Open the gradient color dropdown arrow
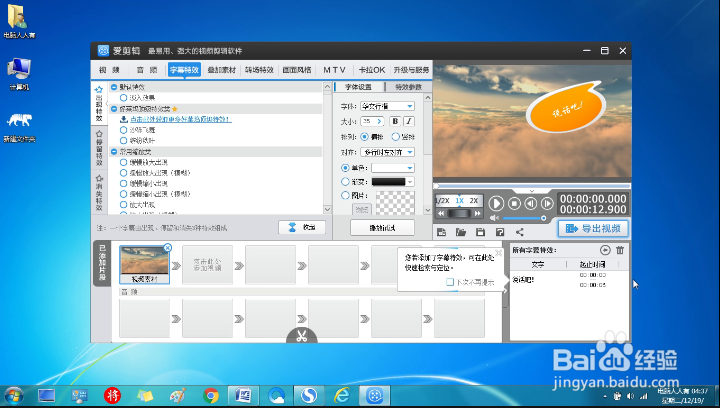The width and height of the screenshot is (720, 408). [410, 182]
